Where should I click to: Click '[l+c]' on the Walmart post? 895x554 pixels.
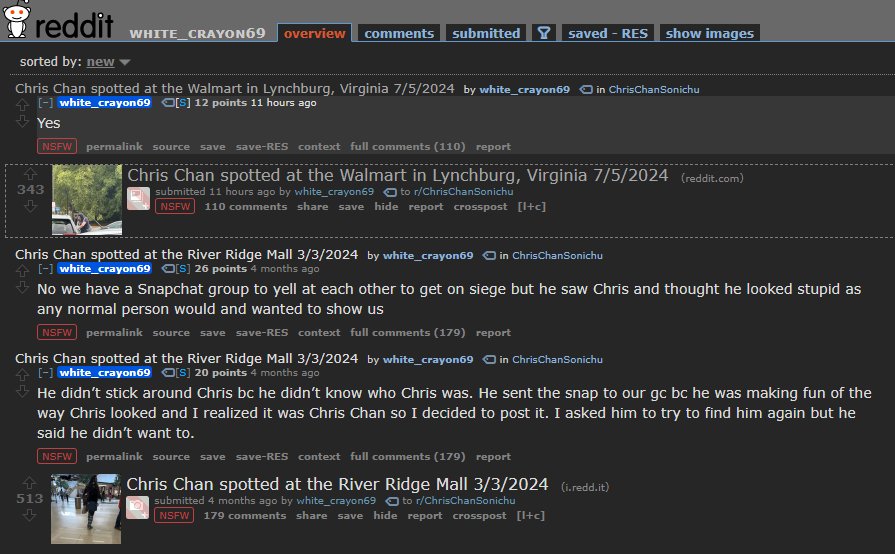pos(531,207)
